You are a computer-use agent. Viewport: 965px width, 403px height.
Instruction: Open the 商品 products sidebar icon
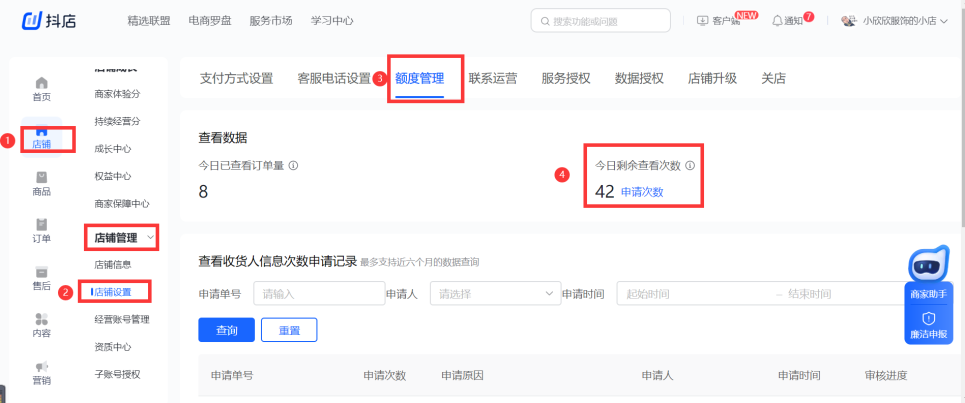coord(41,178)
